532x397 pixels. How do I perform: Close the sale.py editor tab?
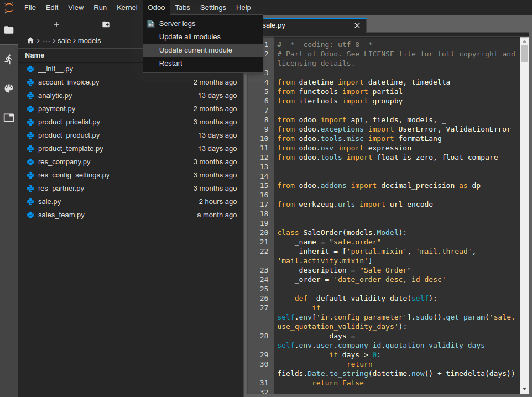(357, 25)
